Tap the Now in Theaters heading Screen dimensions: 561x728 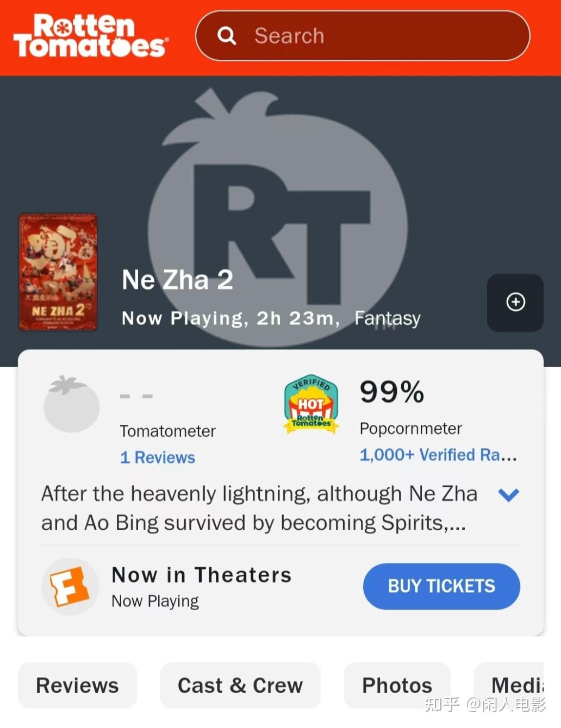202,575
